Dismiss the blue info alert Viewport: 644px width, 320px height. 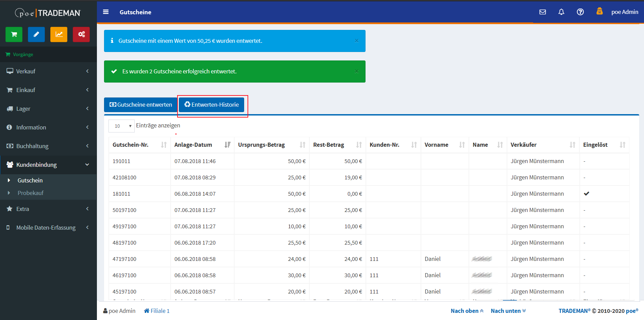click(x=356, y=41)
